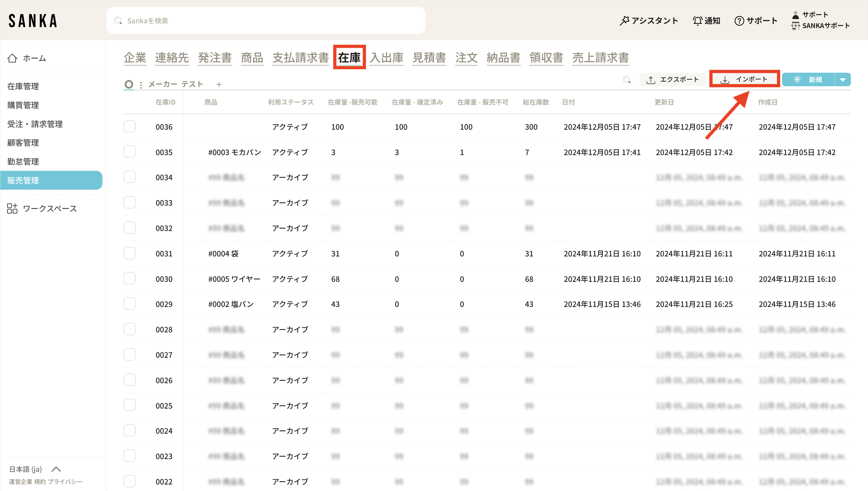Screen dimensions: 868x491
Task: Focus the Sankaを検索 search field
Action: pos(266,21)
